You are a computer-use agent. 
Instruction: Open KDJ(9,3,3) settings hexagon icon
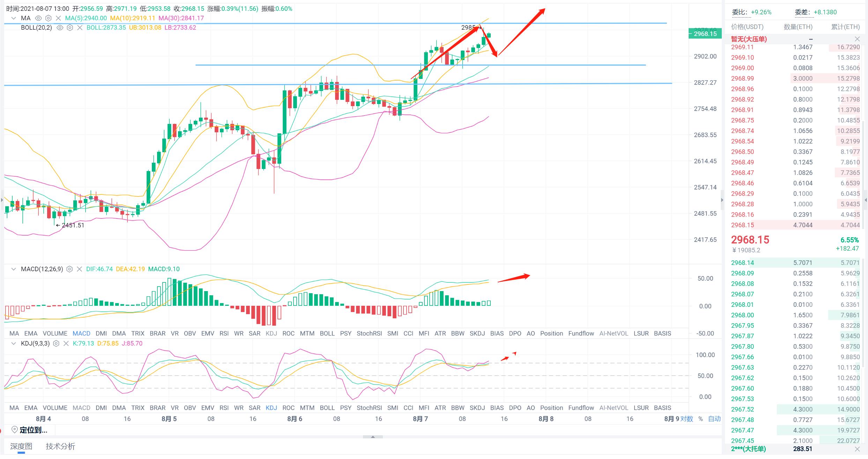click(56, 343)
